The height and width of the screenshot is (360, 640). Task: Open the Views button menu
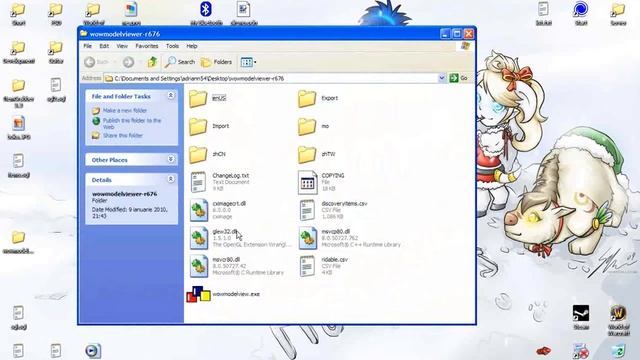(x=248, y=62)
